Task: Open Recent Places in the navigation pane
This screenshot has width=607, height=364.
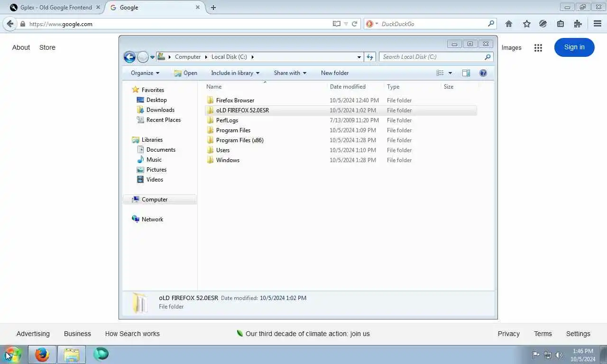Action: (164, 120)
